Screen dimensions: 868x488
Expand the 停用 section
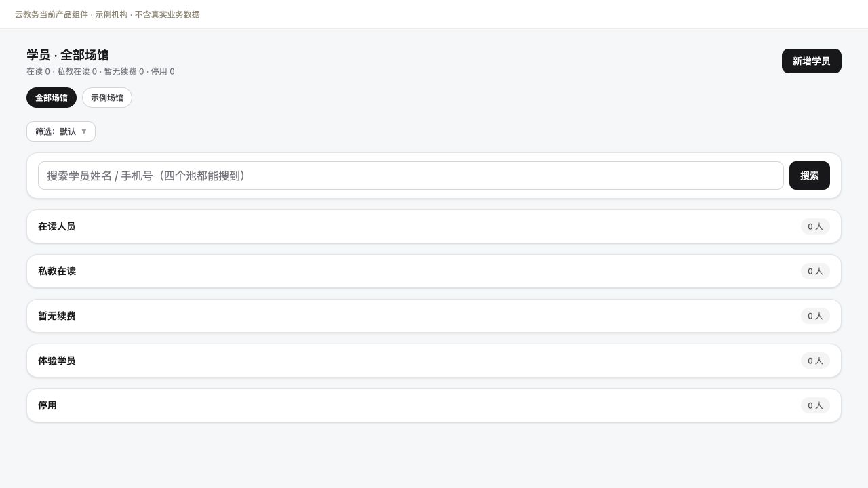[434, 405]
